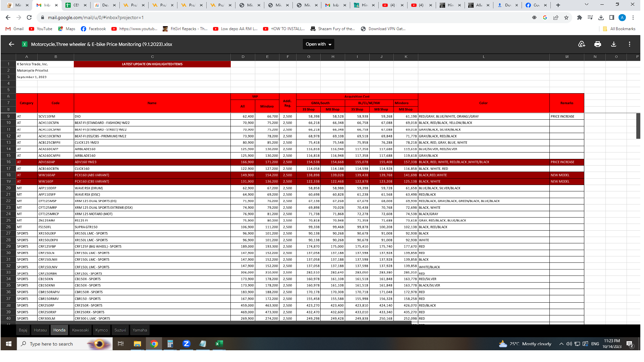The width and height of the screenshot is (644, 362).
Task: Open the YouTube bookmark
Action: [41, 29]
